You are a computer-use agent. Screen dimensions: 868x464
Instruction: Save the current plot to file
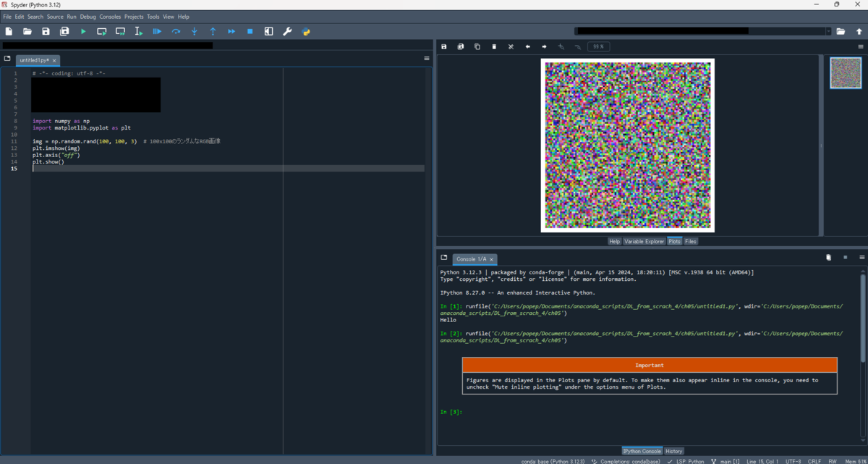click(x=443, y=46)
